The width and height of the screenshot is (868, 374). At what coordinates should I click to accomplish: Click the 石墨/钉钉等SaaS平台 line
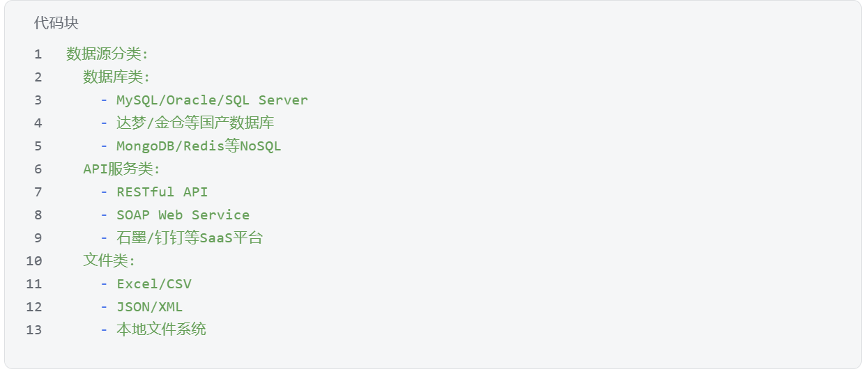[x=190, y=237]
